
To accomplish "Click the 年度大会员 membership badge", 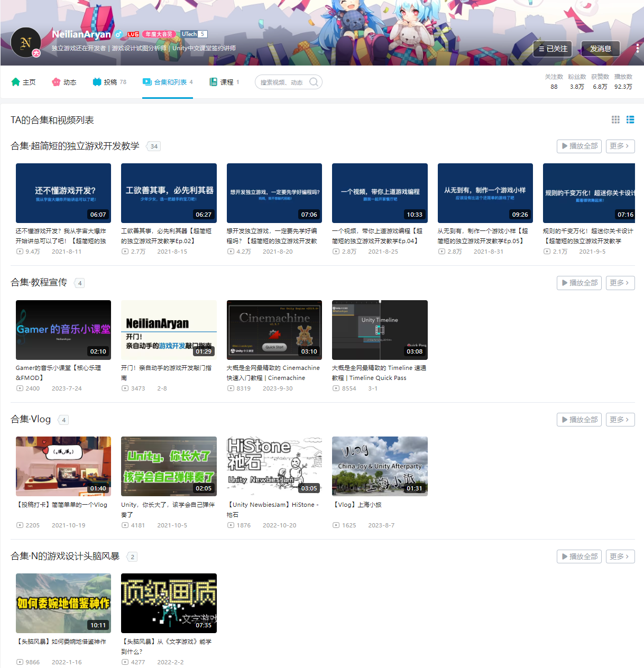I will click(x=159, y=34).
